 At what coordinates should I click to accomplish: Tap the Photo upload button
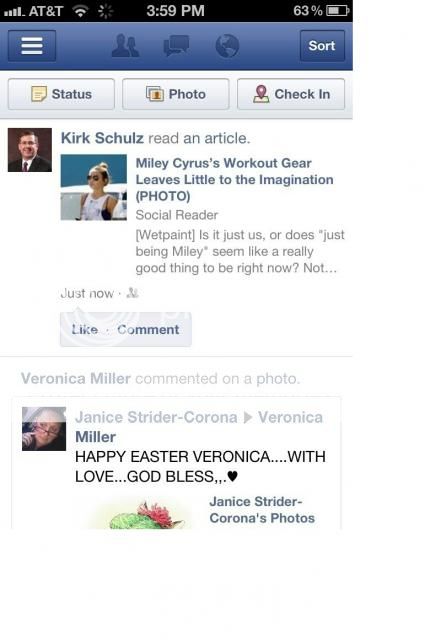tap(176, 94)
